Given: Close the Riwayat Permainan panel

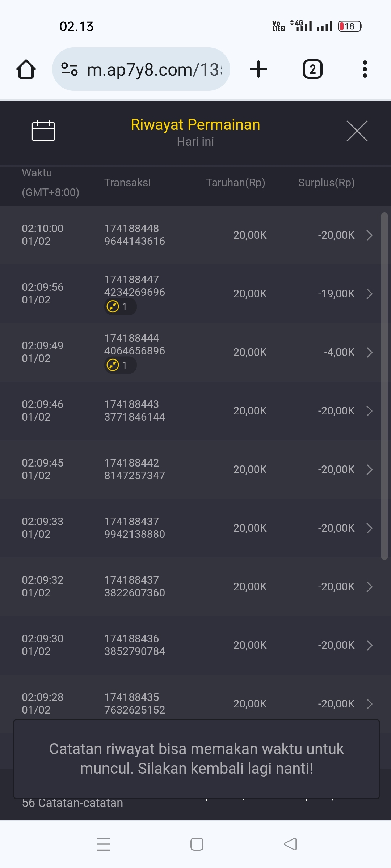Looking at the screenshot, I should (x=357, y=131).
